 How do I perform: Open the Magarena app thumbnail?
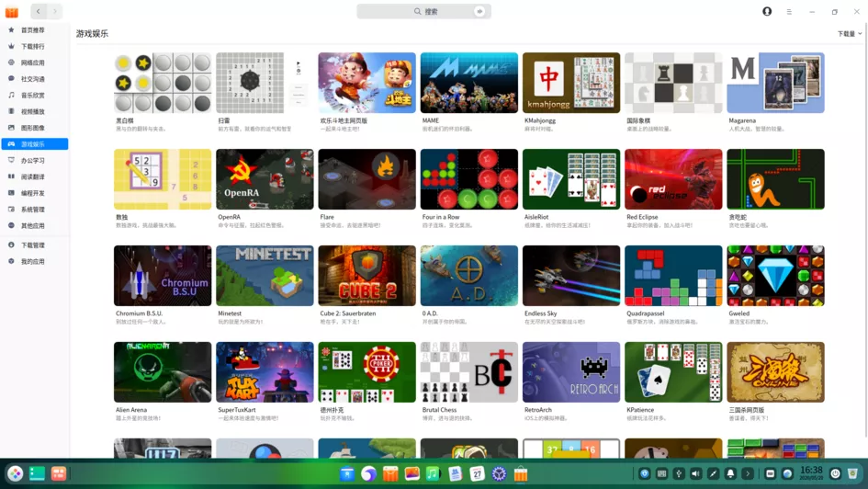pyautogui.click(x=775, y=83)
